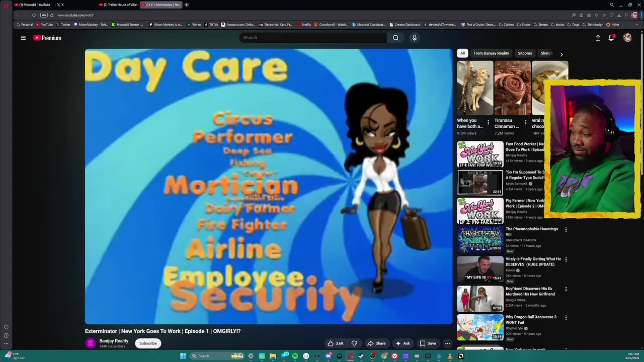Click the browser address bar URL
This screenshot has width=644, height=362.
tap(75, 15)
